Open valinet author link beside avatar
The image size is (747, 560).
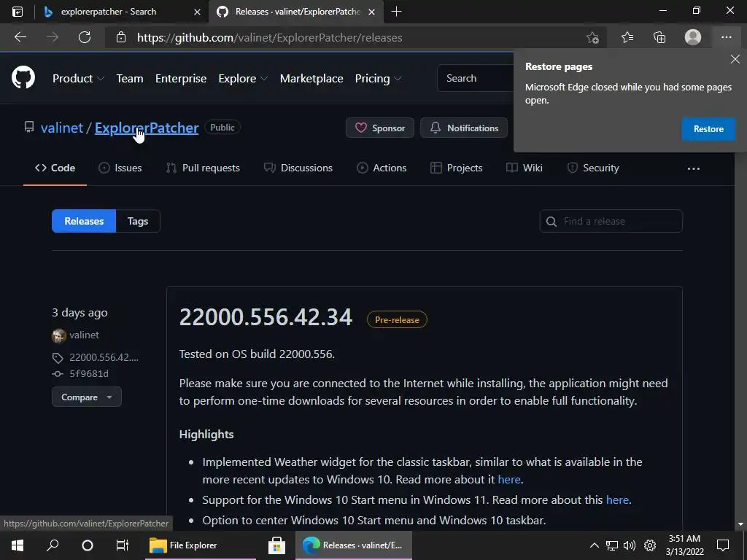pos(85,335)
